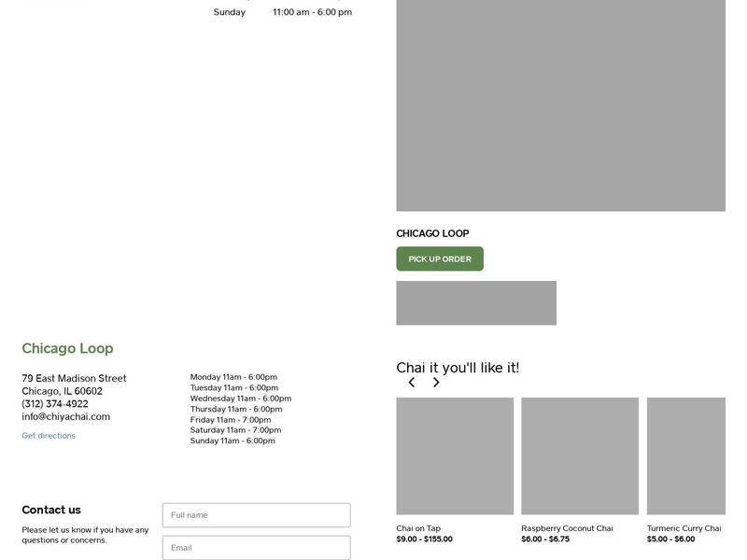Viewport: 747px width, 560px height.
Task: Click inside the Email field
Action: [257, 547]
